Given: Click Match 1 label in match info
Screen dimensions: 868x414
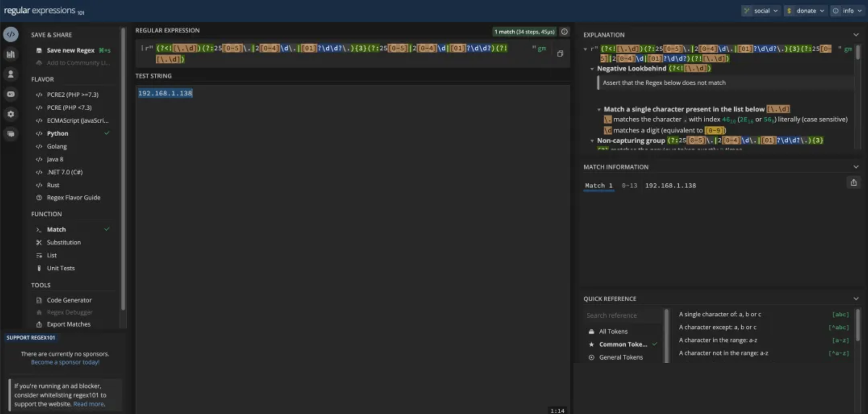Looking at the screenshot, I should [599, 185].
